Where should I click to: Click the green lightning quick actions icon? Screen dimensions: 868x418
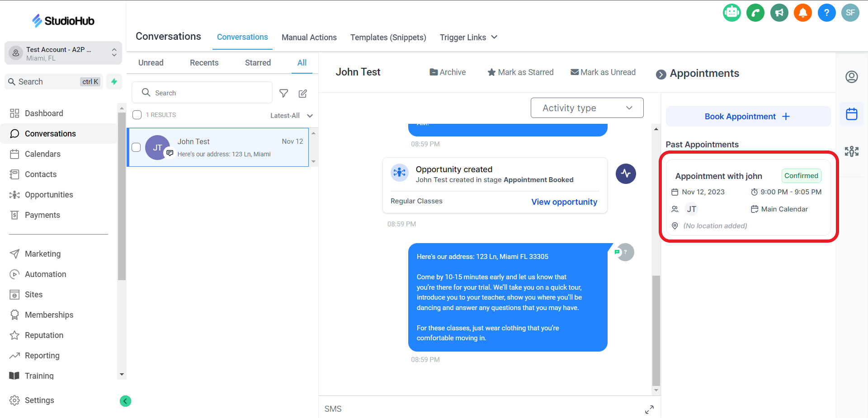[114, 81]
